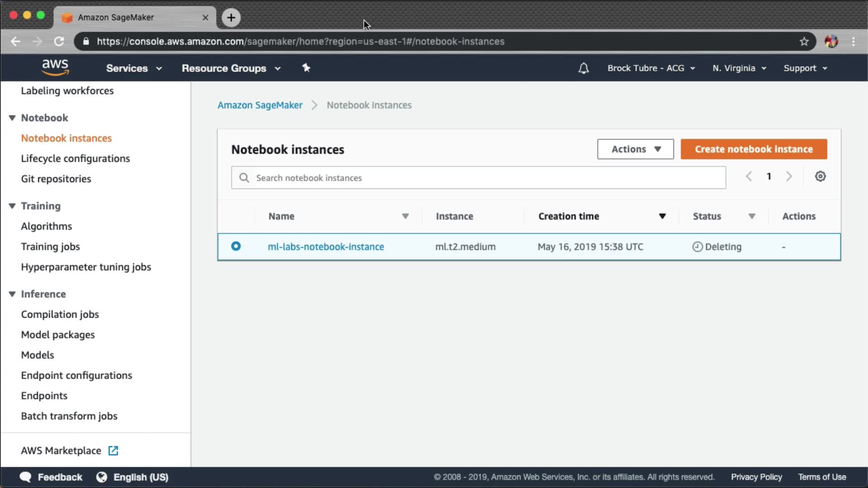This screenshot has height=488, width=868.
Task: Open the ml-labs-notebook-instance link
Action: [x=325, y=247]
